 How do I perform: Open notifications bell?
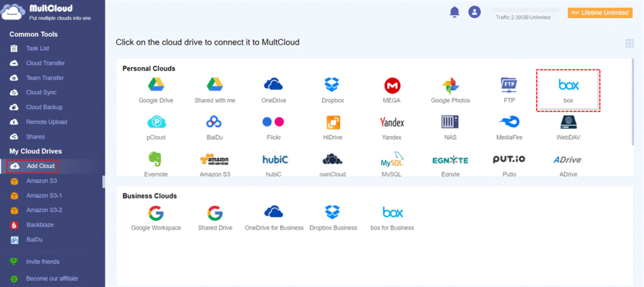point(454,12)
